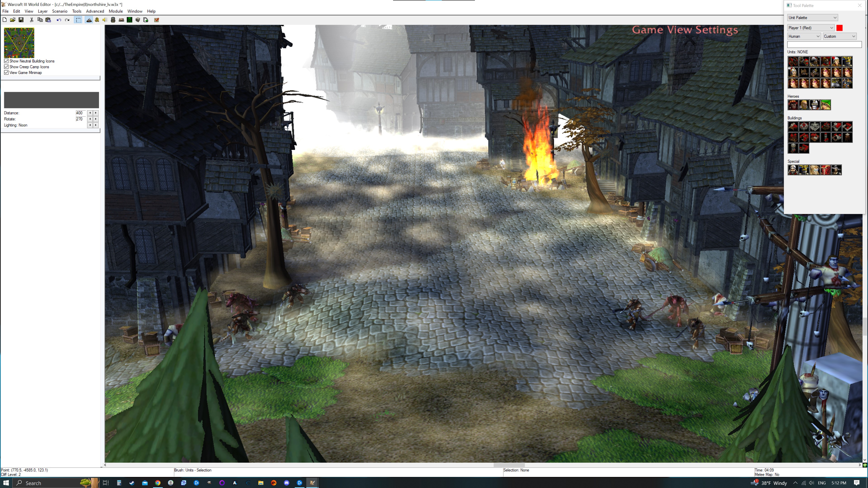Decrease Rotate value with left arrow
Image resolution: width=868 pixels, height=488 pixels.
[x=90, y=119]
